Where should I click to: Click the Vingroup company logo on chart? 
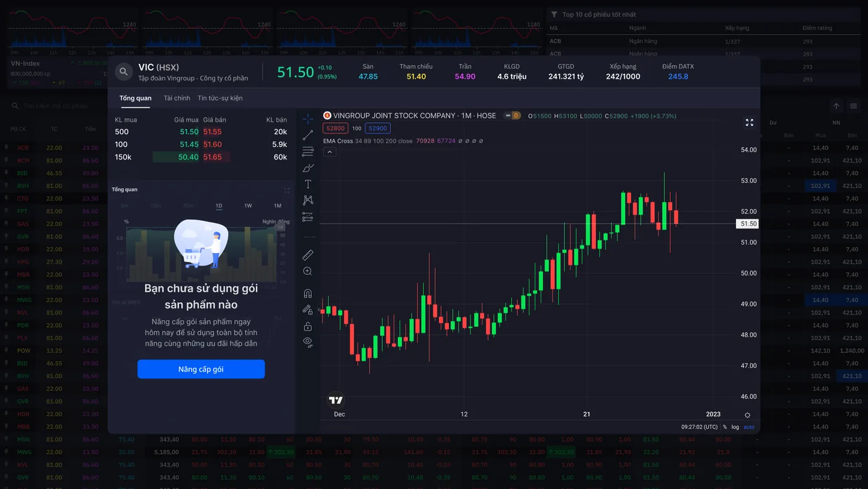327,115
